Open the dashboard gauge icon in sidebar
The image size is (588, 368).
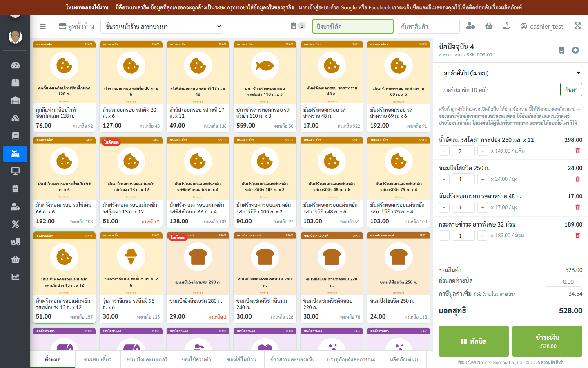[15, 65]
